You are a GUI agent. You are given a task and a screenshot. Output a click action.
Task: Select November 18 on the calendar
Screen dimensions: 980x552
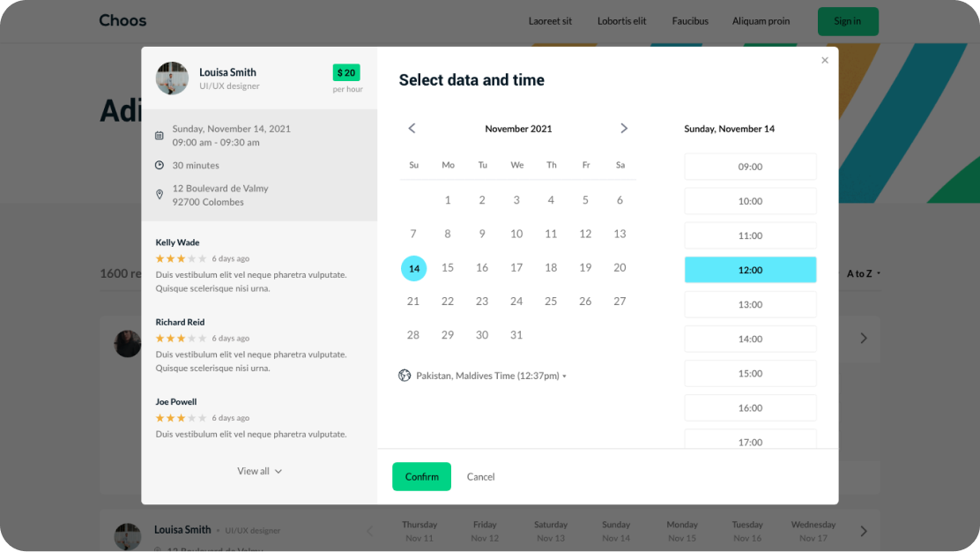pos(551,268)
